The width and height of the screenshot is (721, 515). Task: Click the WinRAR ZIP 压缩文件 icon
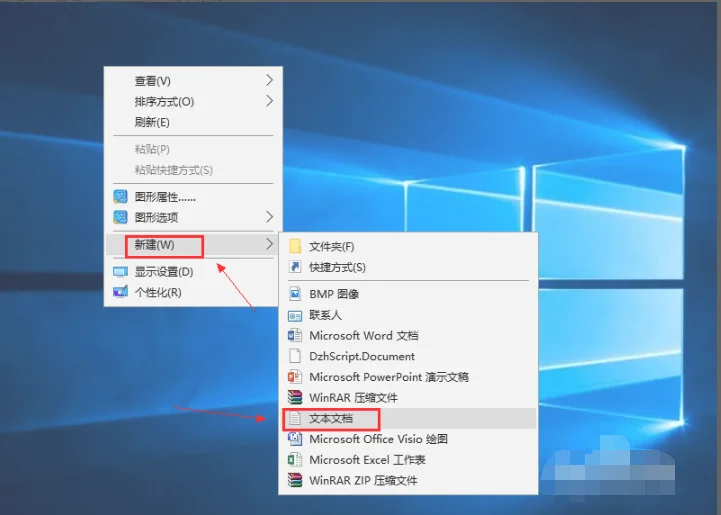[295, 481]
